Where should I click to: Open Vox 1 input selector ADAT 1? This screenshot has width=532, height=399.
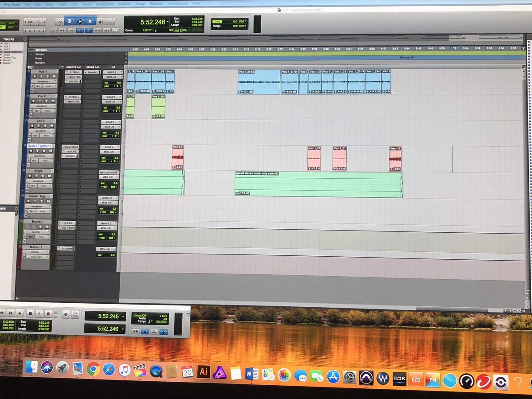113,72
